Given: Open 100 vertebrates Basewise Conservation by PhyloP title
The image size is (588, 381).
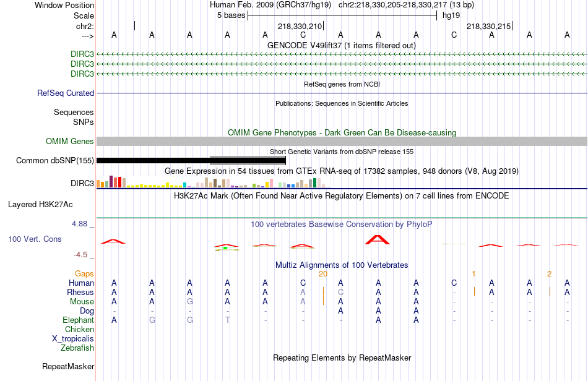Looking at the screenshot, I should [342, 224].
